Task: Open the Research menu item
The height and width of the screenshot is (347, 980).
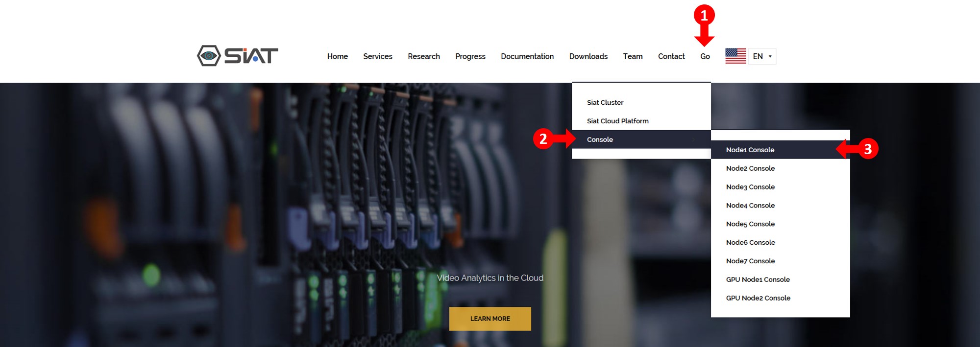Action: tap(423, 56)
